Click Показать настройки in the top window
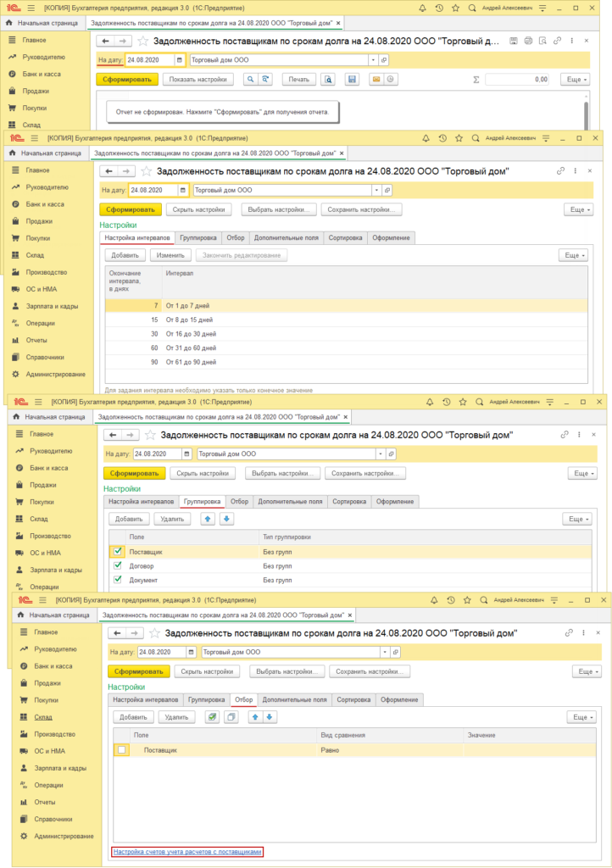This screenshot has width=612, height=868. pyautogui.click(x=198, y=79)
